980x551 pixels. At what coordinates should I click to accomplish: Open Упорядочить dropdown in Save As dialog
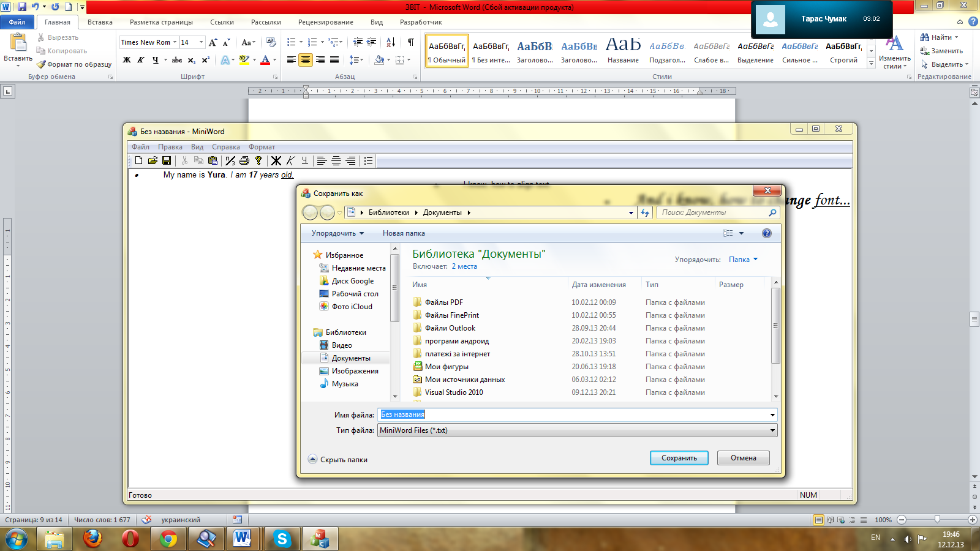pyautogui.click(x=337, y=233)
